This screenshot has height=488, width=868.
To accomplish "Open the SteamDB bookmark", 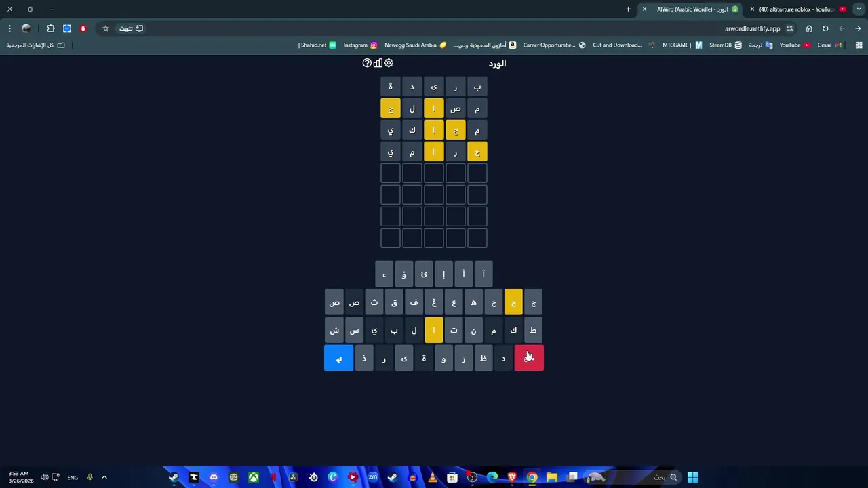I will click(x=726, y=45).
